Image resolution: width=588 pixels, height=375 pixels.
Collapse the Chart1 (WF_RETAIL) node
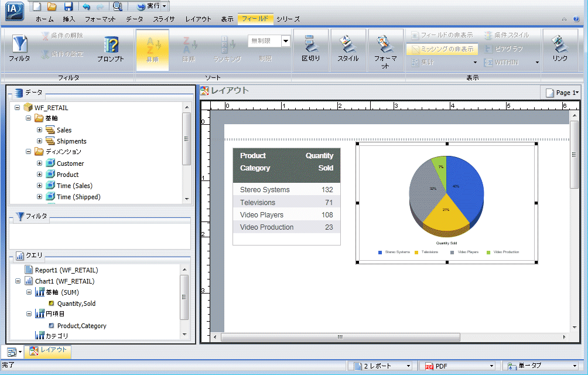18,281
